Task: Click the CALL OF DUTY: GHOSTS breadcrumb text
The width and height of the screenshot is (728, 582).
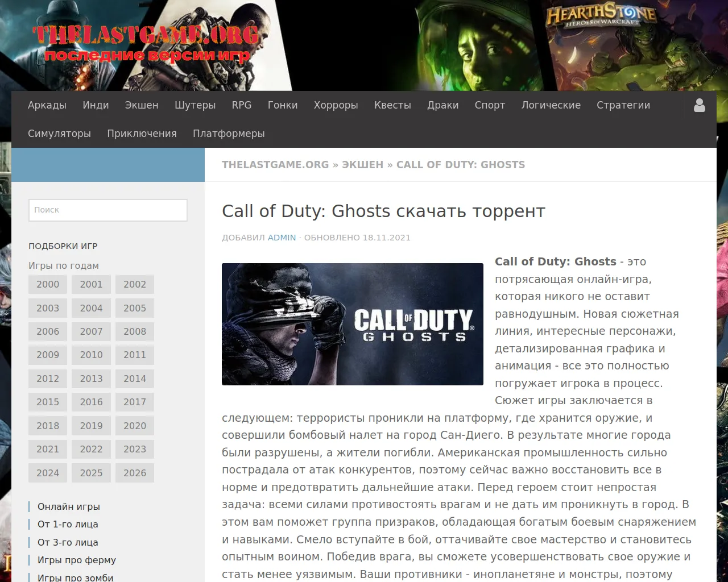Action: 461,165
